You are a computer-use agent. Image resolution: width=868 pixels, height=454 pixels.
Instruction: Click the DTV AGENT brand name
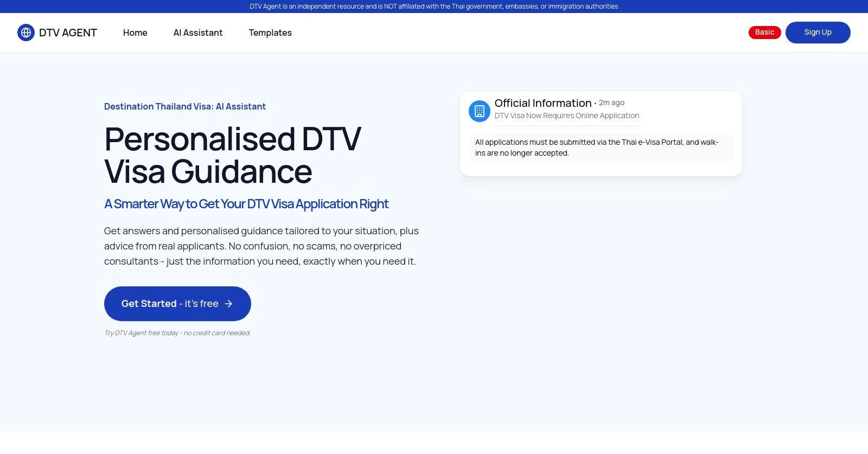(68, 33)
